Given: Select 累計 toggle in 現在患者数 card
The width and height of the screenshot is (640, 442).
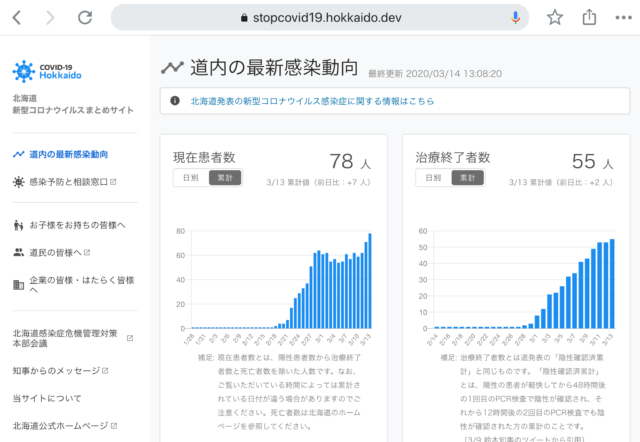Looking at the screenshot, I should point(223,178).
